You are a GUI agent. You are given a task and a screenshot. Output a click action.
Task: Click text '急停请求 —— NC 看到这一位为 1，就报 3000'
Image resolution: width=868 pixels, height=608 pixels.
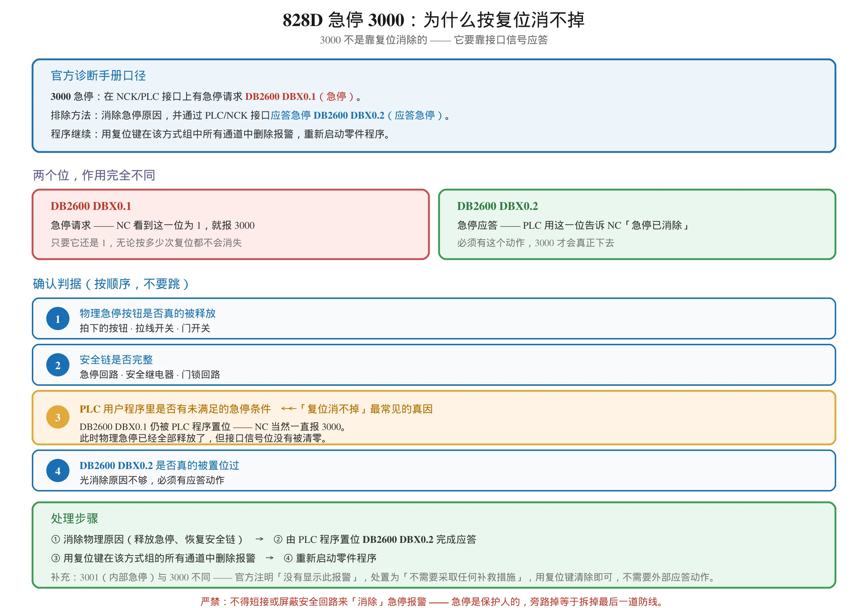[153, 225]
